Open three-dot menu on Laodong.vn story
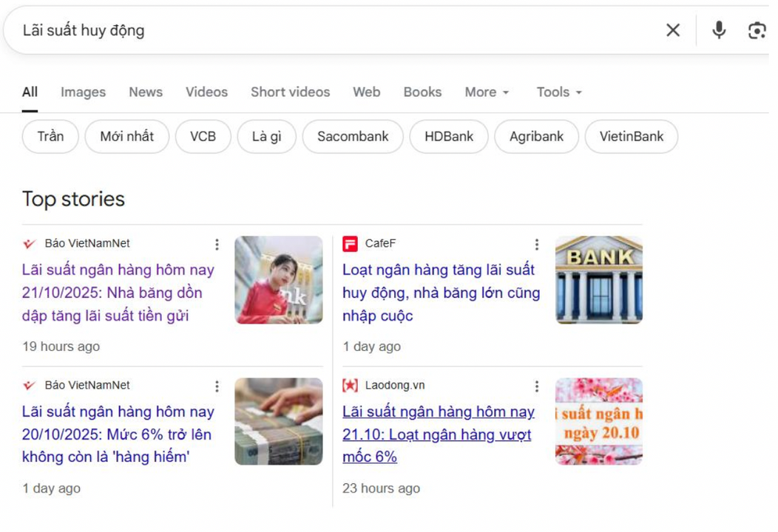 tap(537, 386)
